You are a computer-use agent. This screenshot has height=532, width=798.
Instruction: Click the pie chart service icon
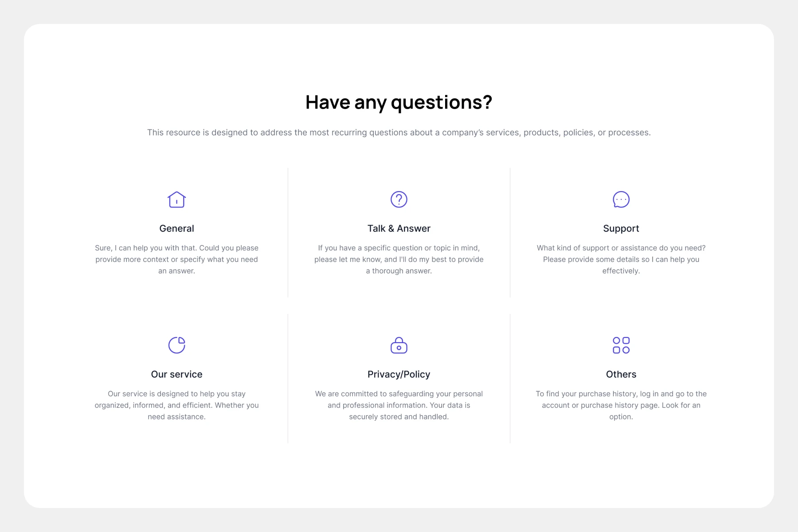pyautogui.click(x=176, y=345)
